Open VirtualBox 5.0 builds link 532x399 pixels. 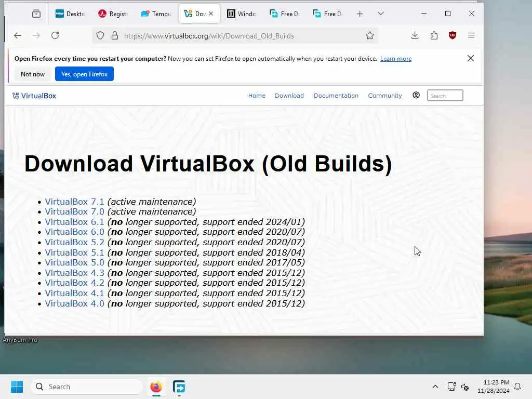point(74,262)
